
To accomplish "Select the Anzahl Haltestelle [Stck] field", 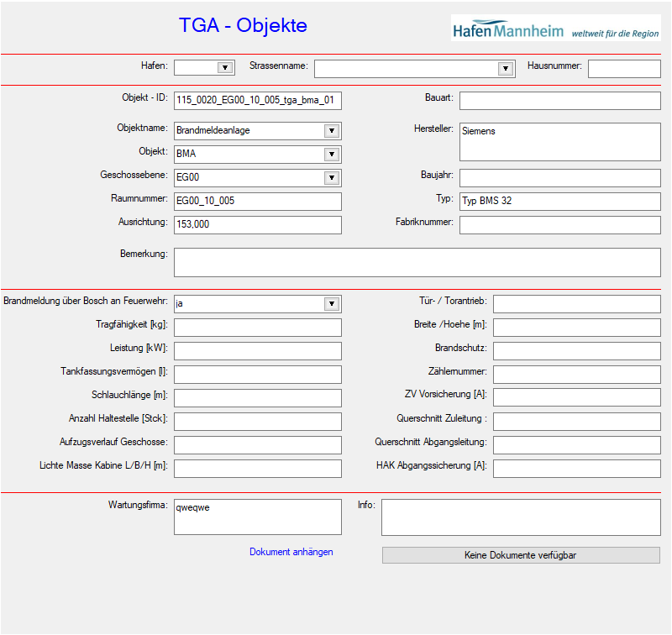I will coord(258,422).
